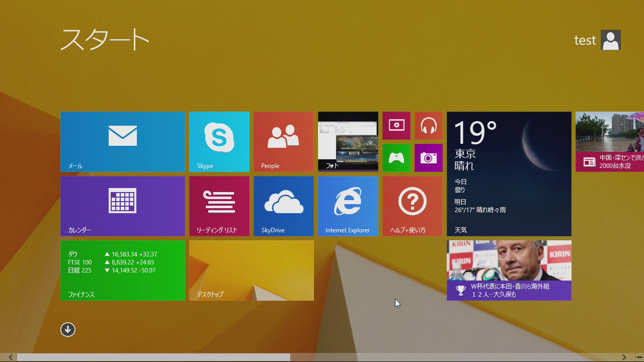Launch the SkyDrive tile
644x362 pixels.
pyautogui.click(x=284, y=206)
